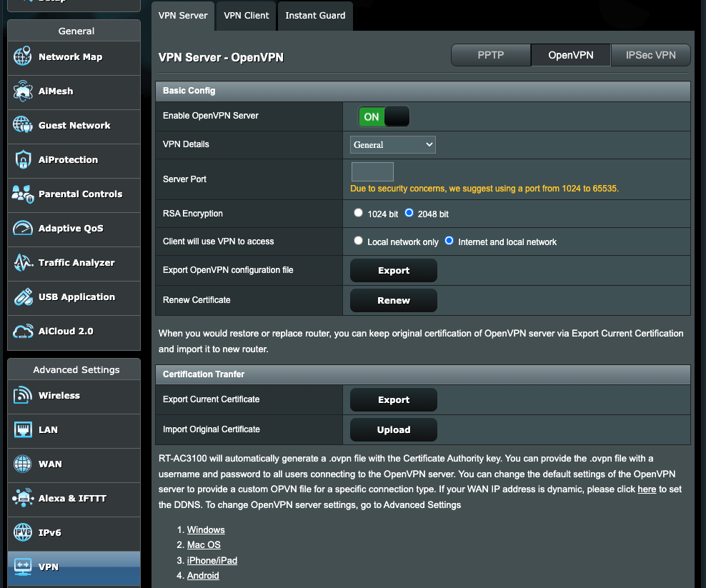
Task: Open the AiCloud 2.0 icon
Action: pos(22,332)
